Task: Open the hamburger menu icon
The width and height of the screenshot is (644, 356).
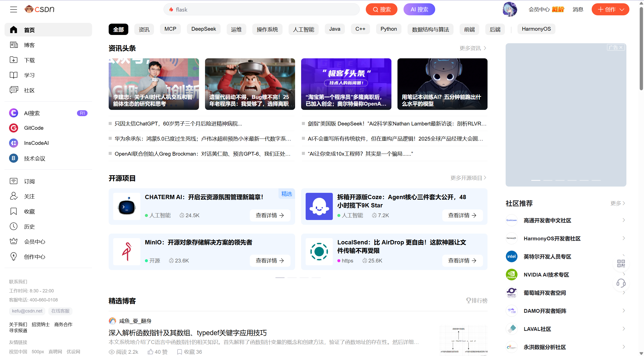Action: (x=14, y=10)
